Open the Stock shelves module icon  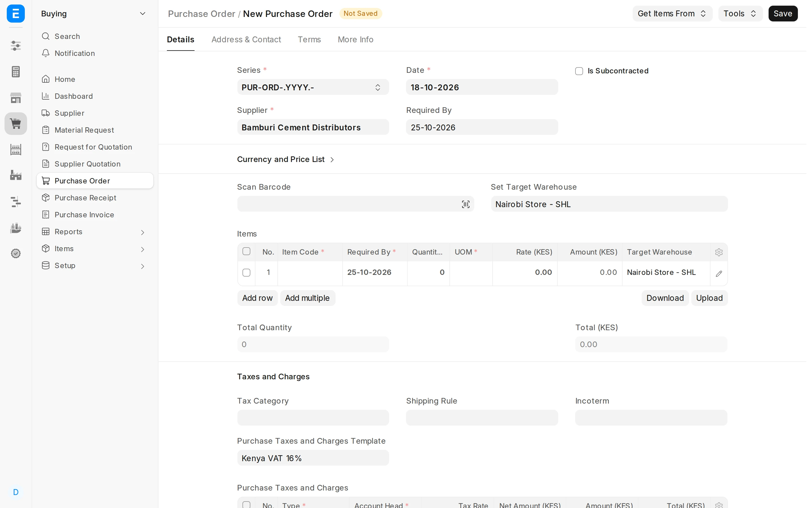[16, 150]
